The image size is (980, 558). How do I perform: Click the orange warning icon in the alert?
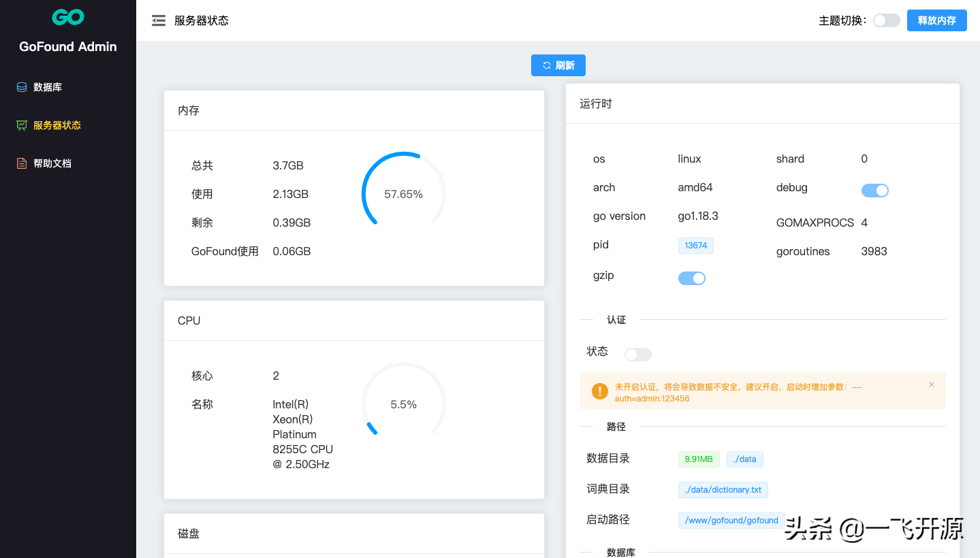(x=599, y=391)
